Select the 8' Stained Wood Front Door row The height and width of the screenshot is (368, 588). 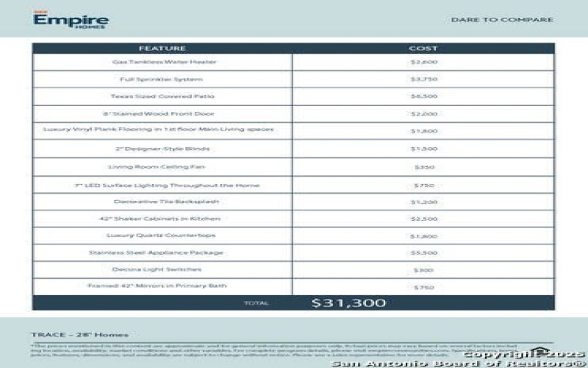162,113
